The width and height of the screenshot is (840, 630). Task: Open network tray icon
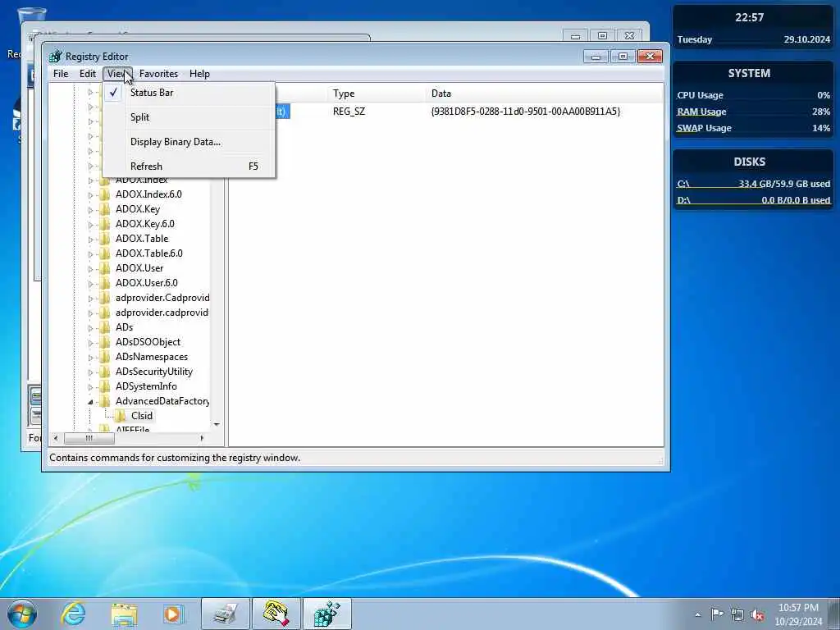[737, 614]
